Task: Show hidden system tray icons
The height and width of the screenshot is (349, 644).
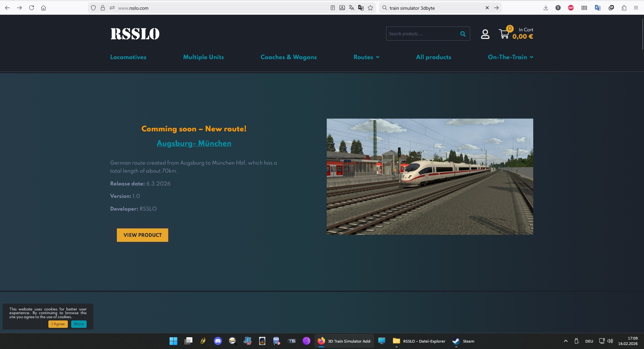Action: pyautogui.click(x=566, y=341)
